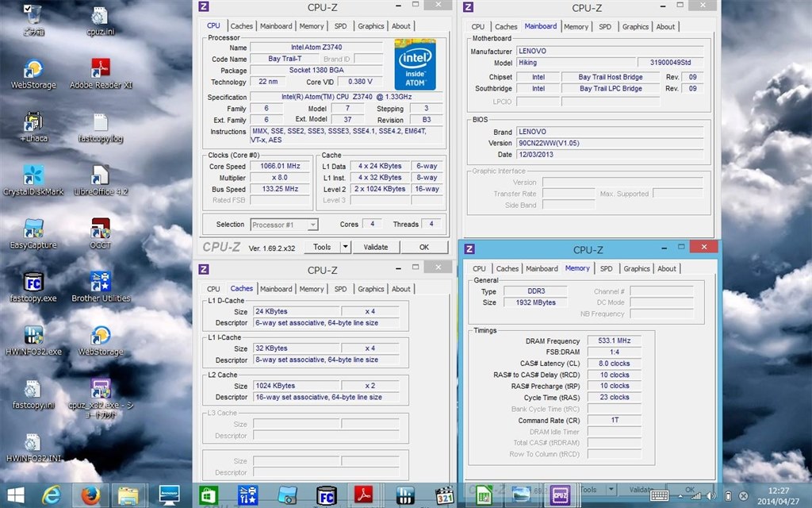Open the Windows Start button
Viewport: 812px width, 508px height.
[x=16, y=495]
